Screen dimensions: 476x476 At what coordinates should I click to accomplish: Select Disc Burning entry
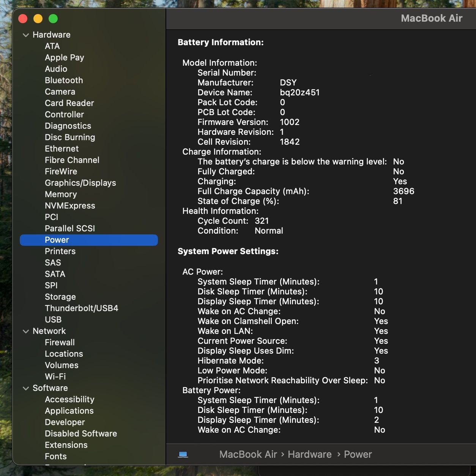pos(70,138)
